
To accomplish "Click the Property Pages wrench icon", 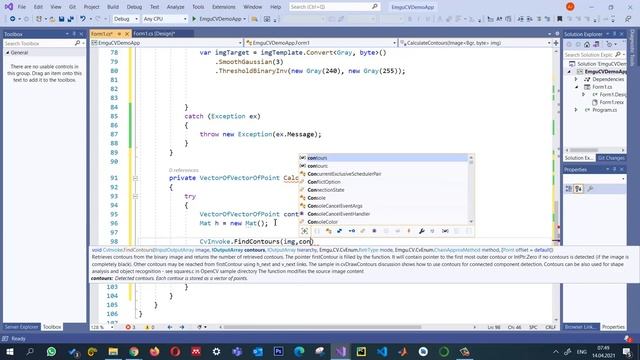I will (x=590, y=189).
